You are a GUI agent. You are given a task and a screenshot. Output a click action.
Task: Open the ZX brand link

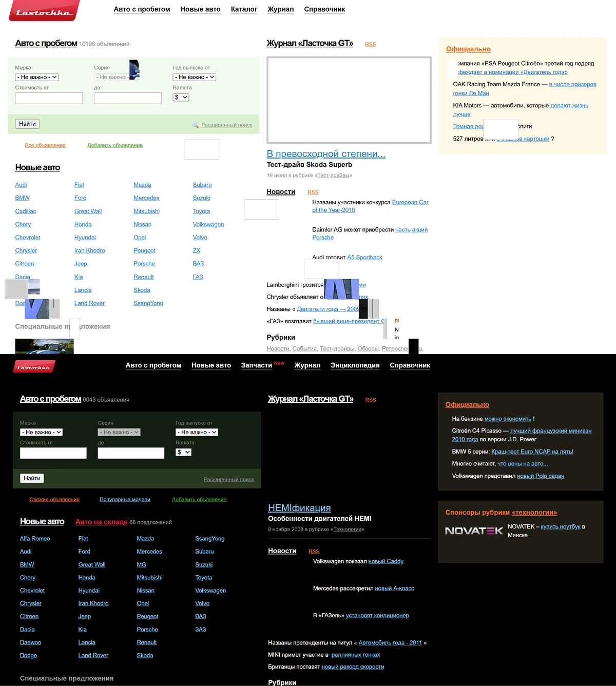click(x=197, y=250)
